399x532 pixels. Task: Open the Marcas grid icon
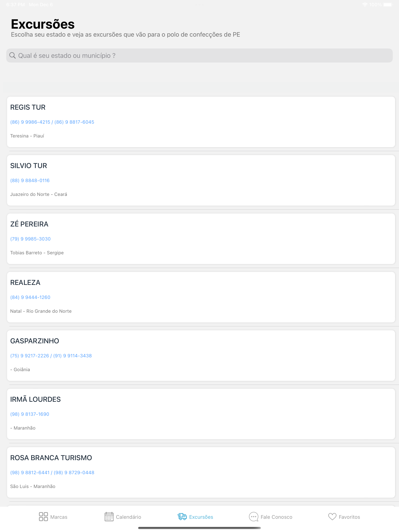[x=43, y=517]
